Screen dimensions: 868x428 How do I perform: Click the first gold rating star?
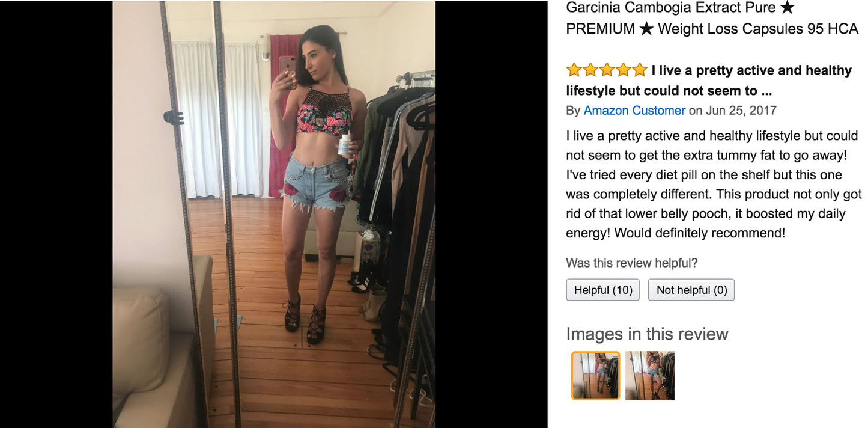[574, 70]
